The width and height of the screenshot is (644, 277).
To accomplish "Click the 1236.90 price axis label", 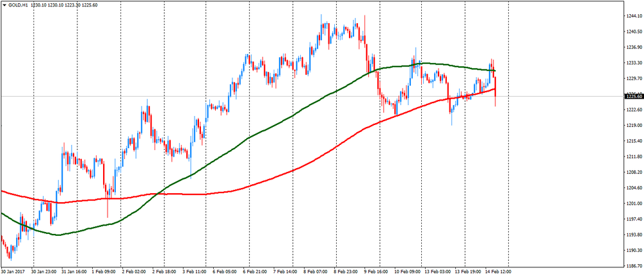I will pos(634,48).
